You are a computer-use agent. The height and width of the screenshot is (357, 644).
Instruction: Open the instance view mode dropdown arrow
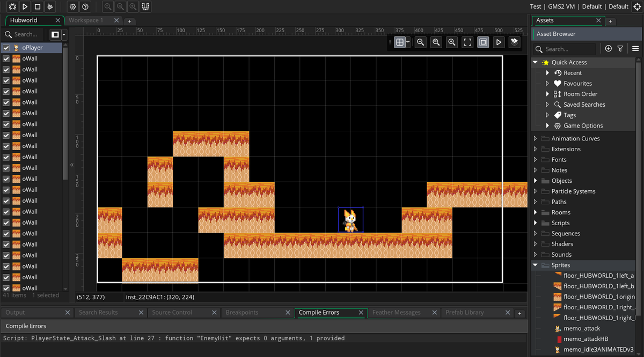coord(64,34)
